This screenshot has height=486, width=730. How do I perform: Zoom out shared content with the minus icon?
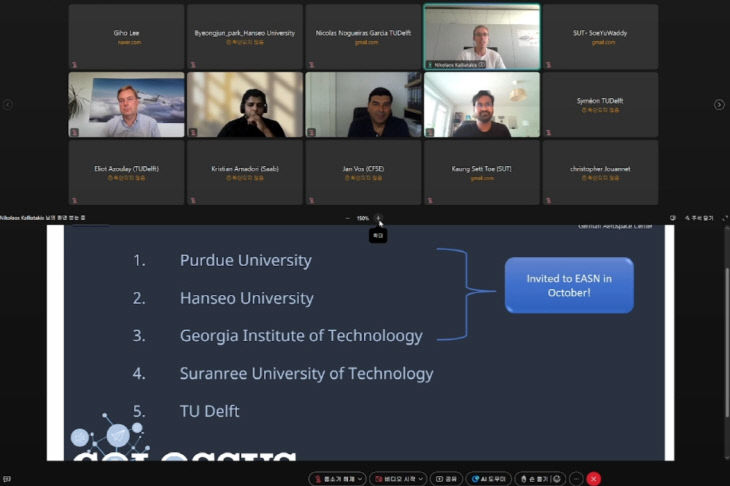click(347, 218)
